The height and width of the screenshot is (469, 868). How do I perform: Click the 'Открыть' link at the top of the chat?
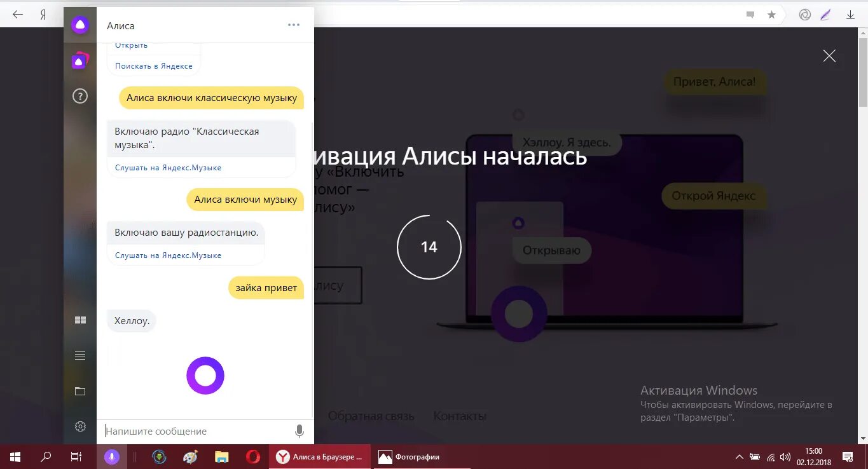coord(132,45)
